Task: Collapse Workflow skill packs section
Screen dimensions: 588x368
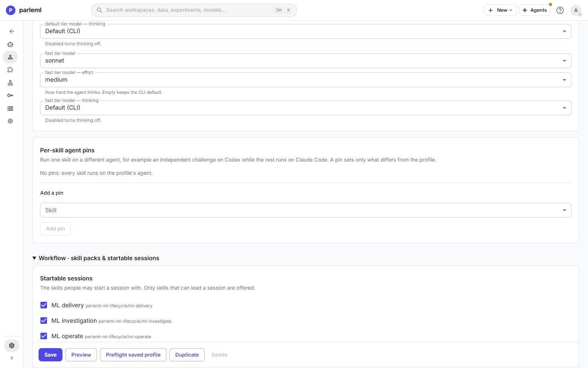Action: tap(96, 258)
